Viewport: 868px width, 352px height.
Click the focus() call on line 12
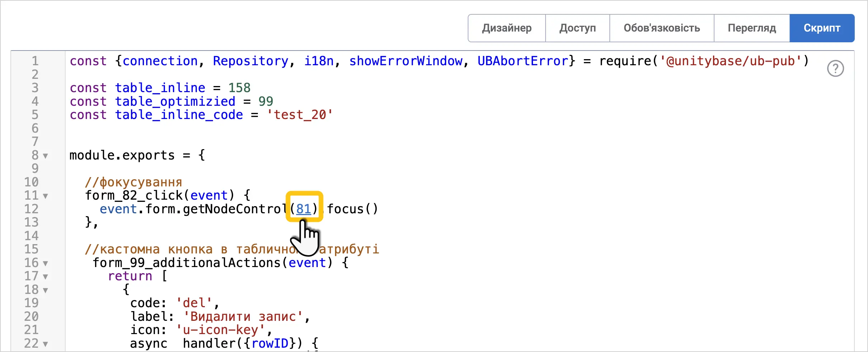[x=352, y=209]
